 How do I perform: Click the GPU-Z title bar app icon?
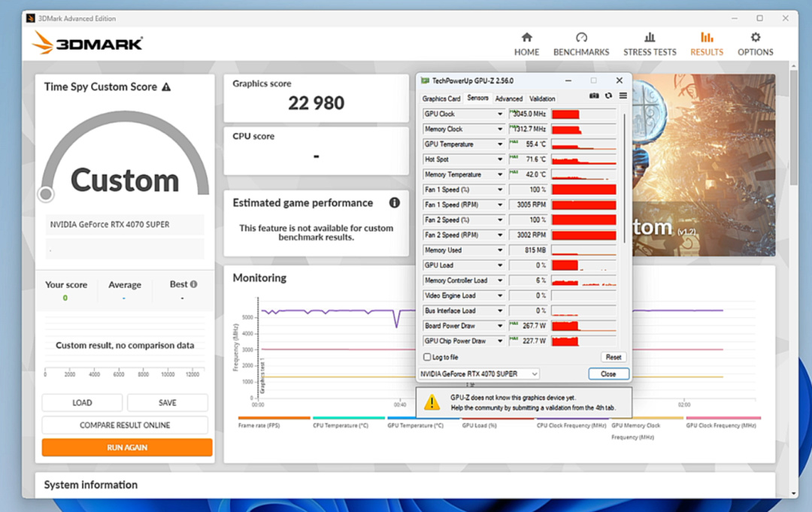[425, 80]
